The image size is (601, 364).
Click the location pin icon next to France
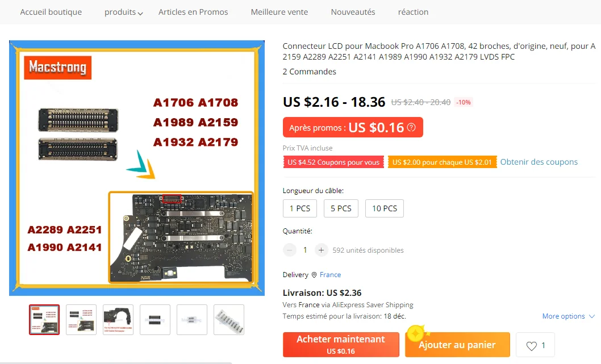(314, 275)
